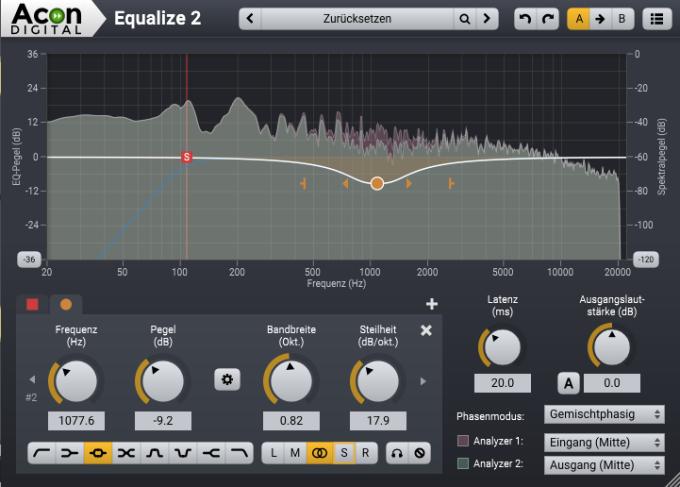Click the 0.82 bandwidth value field
Viewport: 680px width, 487px height.
pos(291,421)
